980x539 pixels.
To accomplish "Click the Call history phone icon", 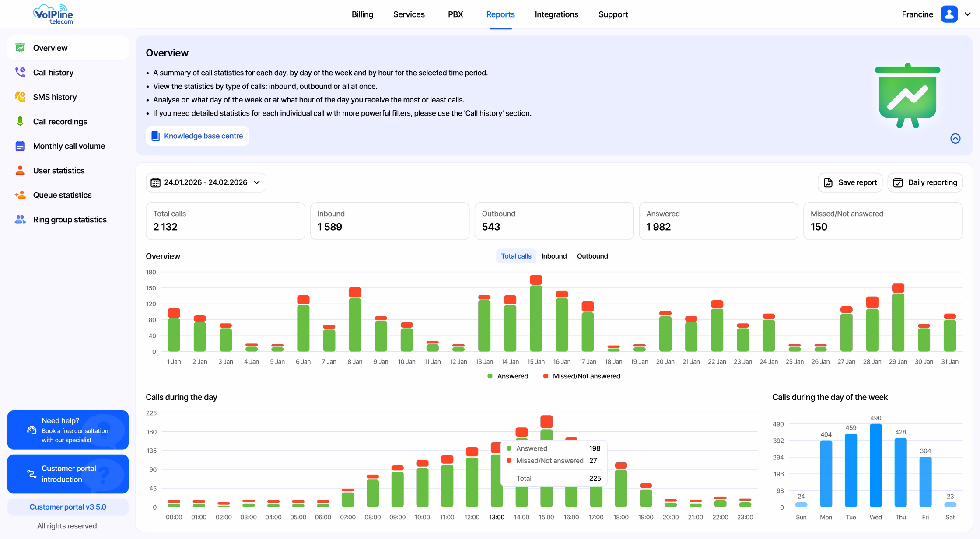I will click(20, 72).
